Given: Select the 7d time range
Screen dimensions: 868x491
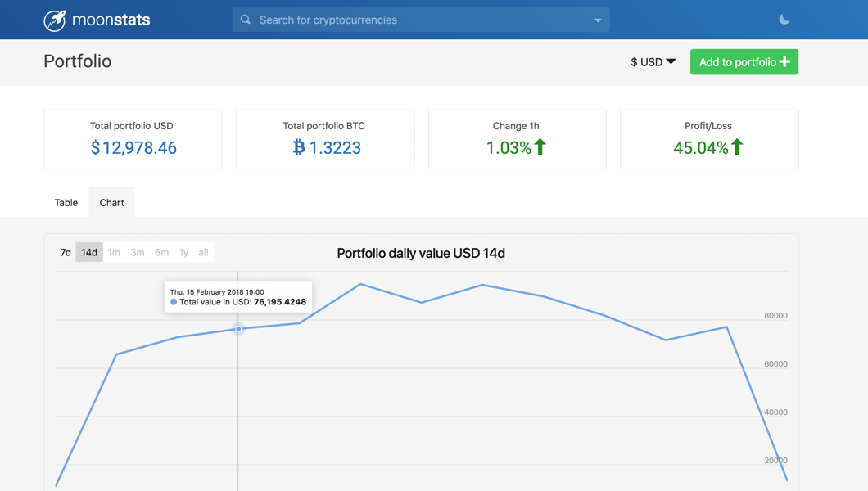Looking at the screenshot, I should 65,252.
